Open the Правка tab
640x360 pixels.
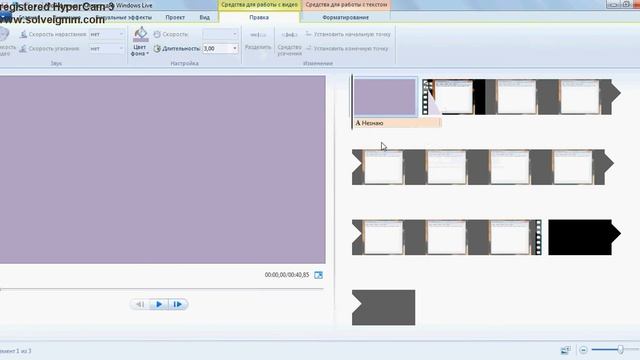click(x=259, y=18)
